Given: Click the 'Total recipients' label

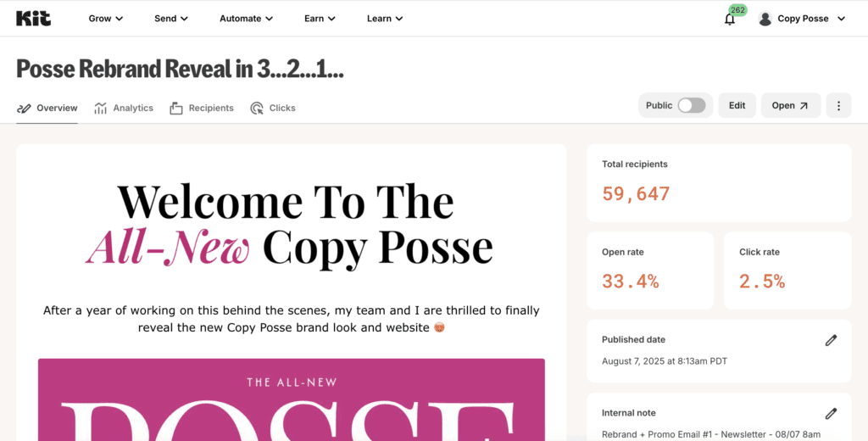Looking at the screenshot, I should pos(635,164).
